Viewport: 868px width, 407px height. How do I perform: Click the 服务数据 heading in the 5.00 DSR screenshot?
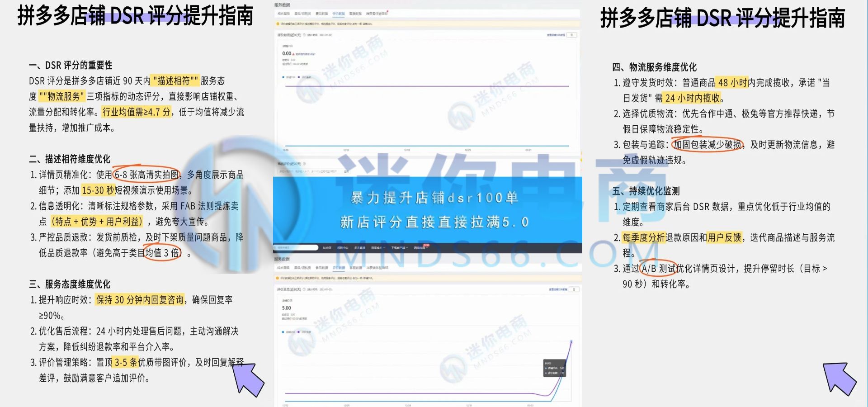click(x=282, y=259)
